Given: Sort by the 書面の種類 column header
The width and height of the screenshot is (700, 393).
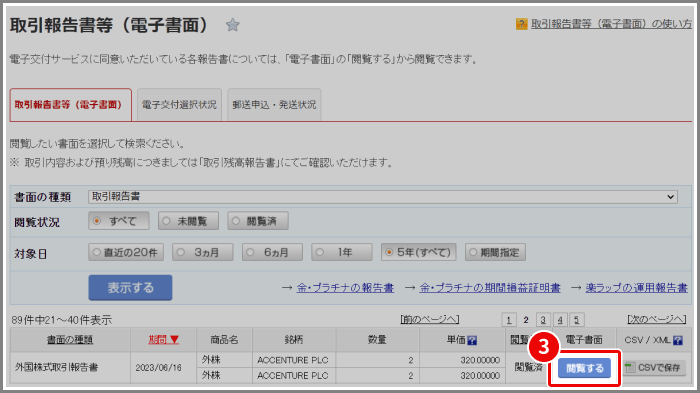Looking at the screenshot, I should (x=70, y=340).
